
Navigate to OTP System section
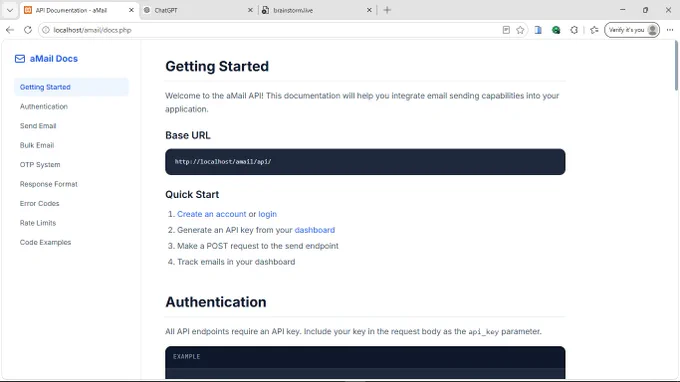pyautogui.click(x=40, y=165)
